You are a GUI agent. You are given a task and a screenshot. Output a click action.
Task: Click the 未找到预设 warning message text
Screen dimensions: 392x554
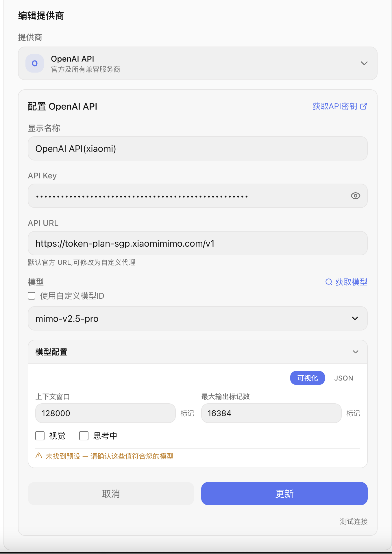[110, 456]
